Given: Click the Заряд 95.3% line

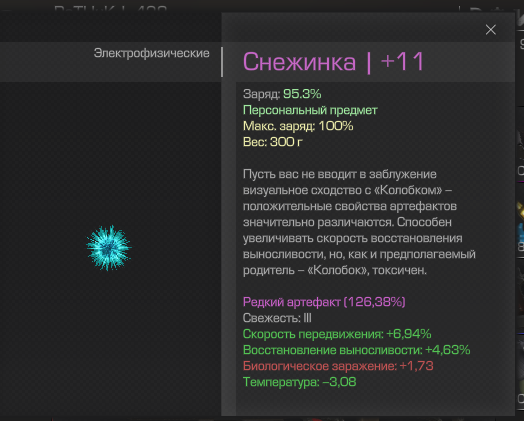Looking at the screenshot, I should click(282, 94).
